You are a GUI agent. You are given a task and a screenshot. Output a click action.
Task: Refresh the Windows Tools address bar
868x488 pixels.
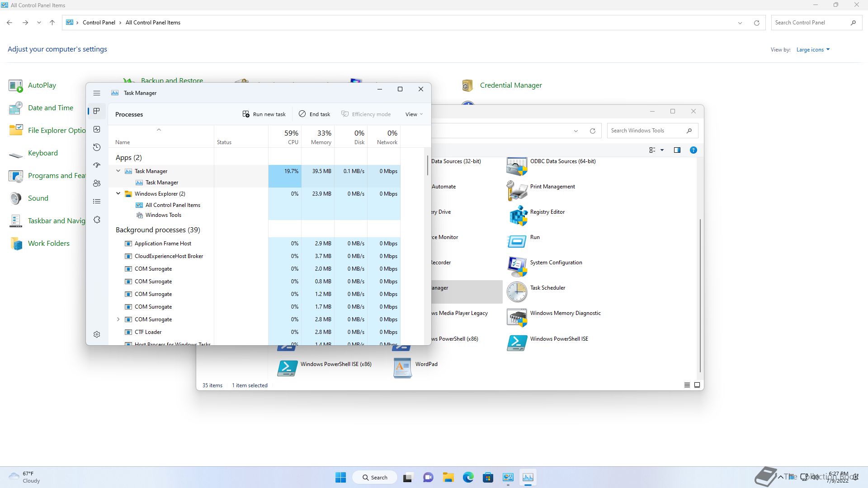592,131
